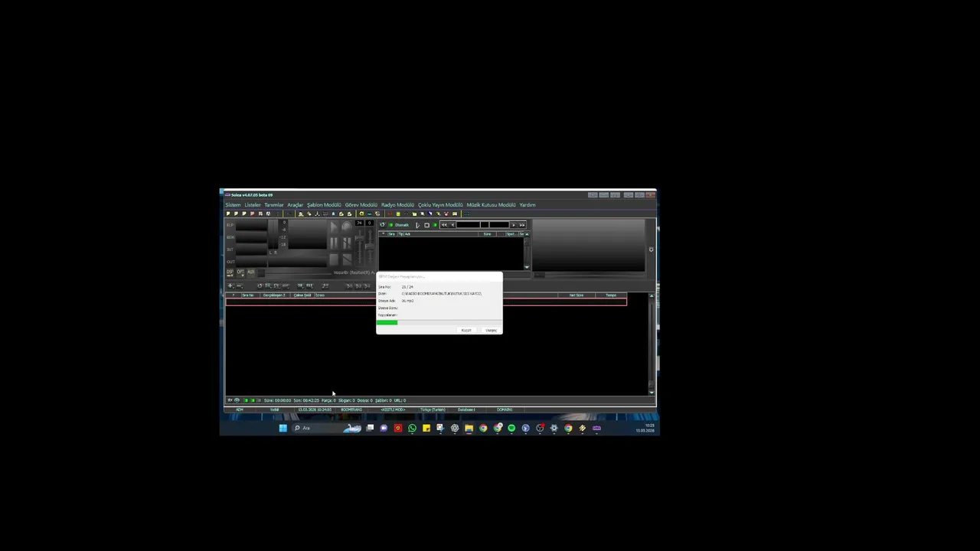The height and width of the screenshot is (551, 980).
Task: Click the play icon in the player bar
Action: [x=417, y=225]
